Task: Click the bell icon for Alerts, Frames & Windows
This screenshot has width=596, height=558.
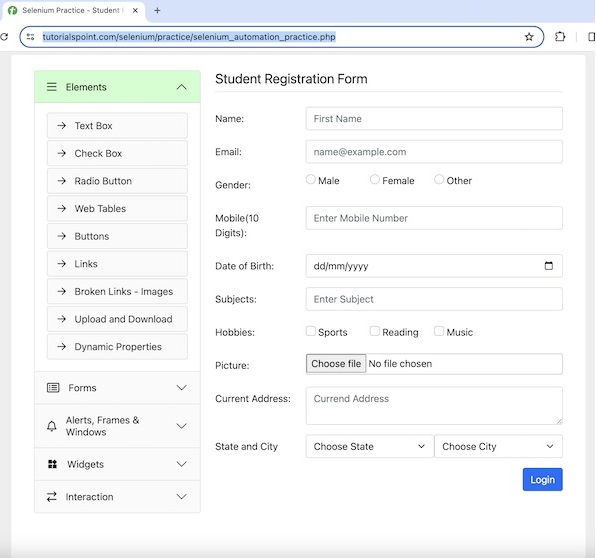Action: click(52, 426)
